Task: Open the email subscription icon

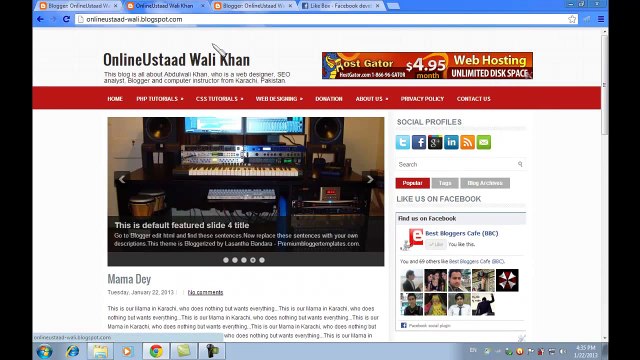Action: (x=484, y=142)
